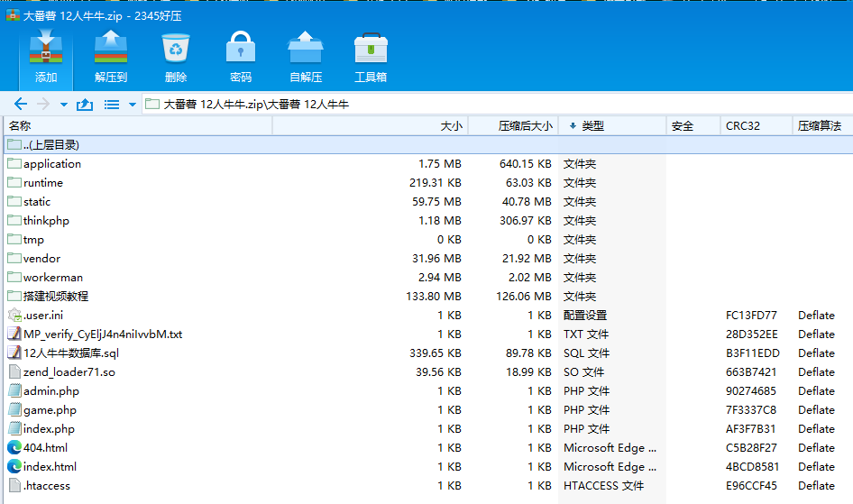The image size is (853, 504).
Task: Select the thinkphp folder icon
Action: pos(14,220)
